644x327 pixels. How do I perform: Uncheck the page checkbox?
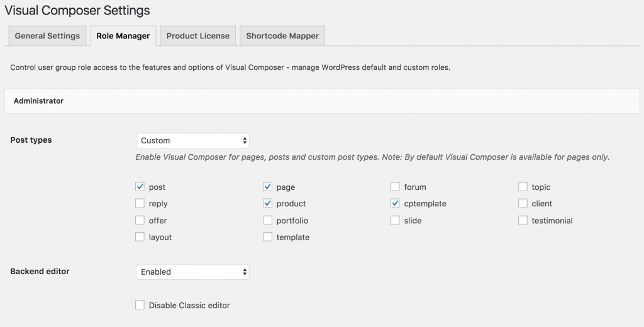tap(268, 187)
